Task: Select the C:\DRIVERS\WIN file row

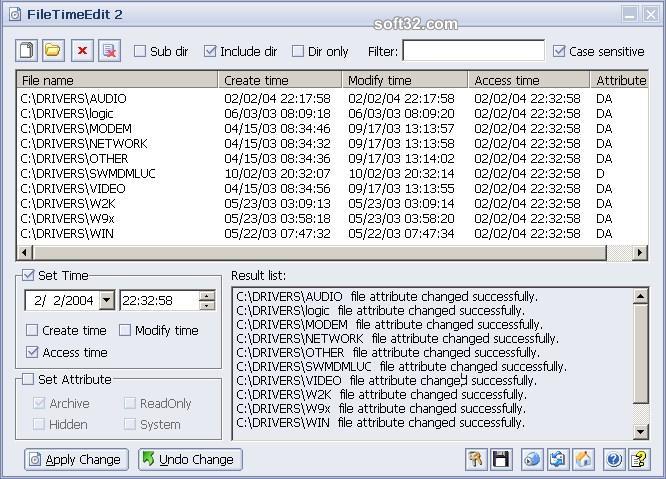Action: [332, 234]
